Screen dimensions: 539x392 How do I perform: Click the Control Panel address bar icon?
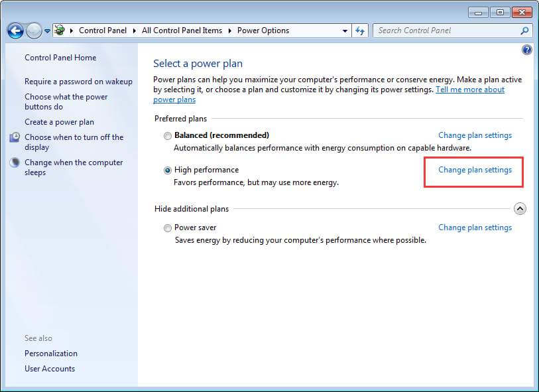[60, 31]
